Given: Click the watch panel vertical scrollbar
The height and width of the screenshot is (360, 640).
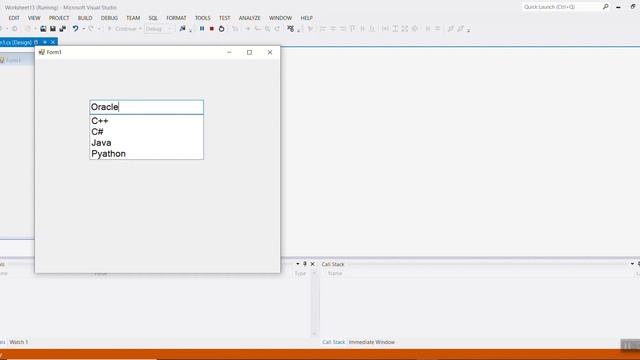Looking at the screenshot, I should click(314, 303).
